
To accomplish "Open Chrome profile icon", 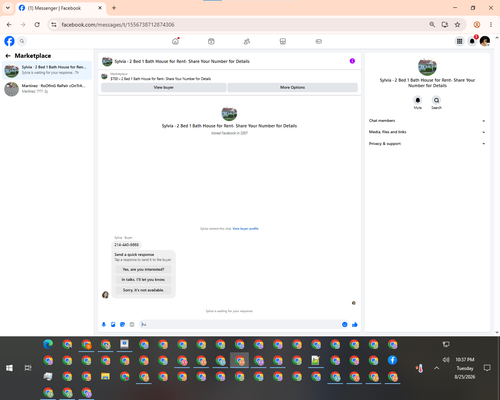I will point(477,25).
